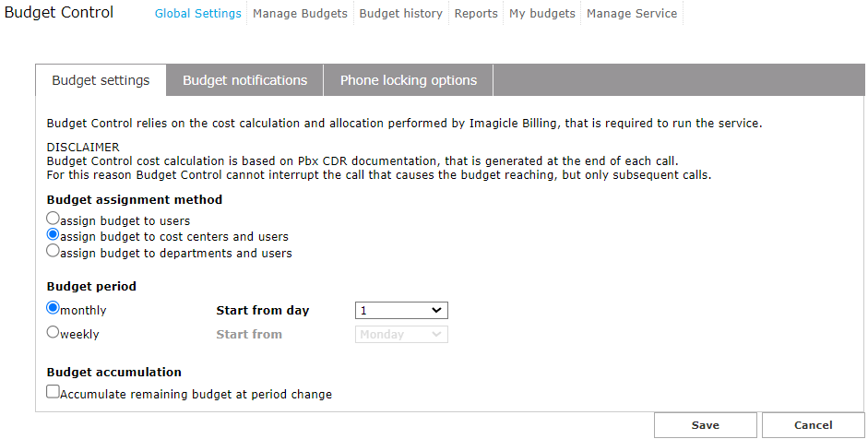Click the Budget Control page title
Image resolution: width=868 pixels, height=439 pixels.
59,13
